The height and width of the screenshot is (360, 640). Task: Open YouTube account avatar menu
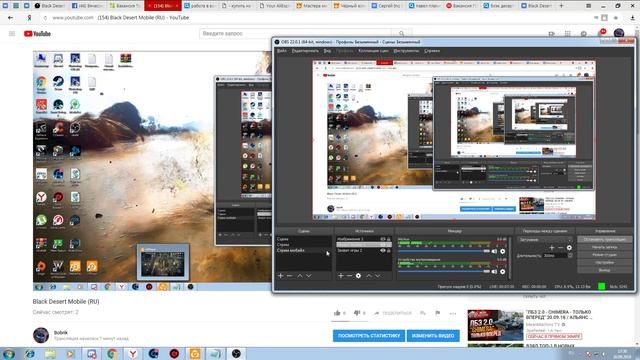619,33
